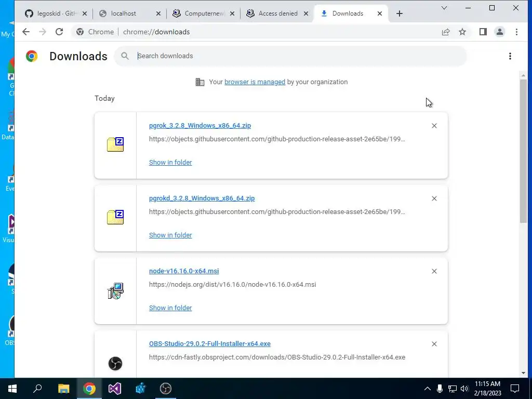Open Visual Studio from taskbar
Viewport: 532px width, 399px height.
click(x=115, y=389)
